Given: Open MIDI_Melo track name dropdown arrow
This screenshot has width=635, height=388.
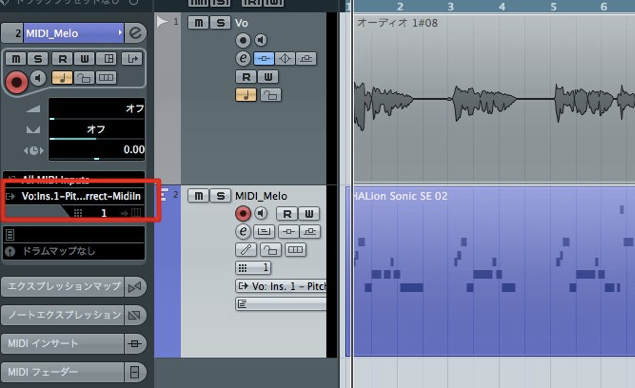Looking at the screenshot, I should click(120, 32).
